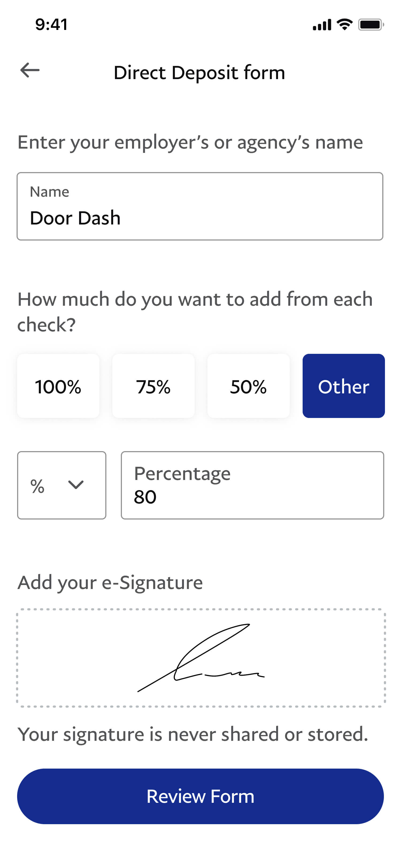This screenshot has width=401, height=868.
Task: Select the Other amount option
Action: (x=343, y=386)
